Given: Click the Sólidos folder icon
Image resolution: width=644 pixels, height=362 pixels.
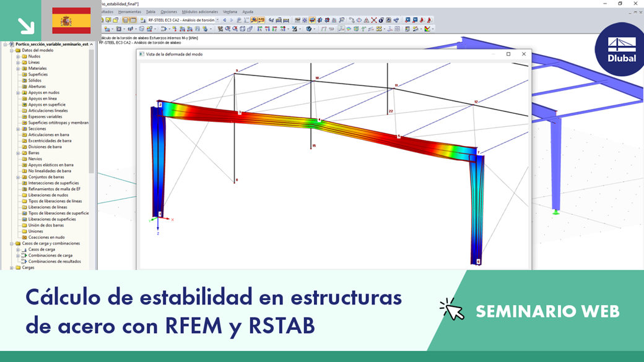Looking at the screenshot, I should (x=24, y=80).
